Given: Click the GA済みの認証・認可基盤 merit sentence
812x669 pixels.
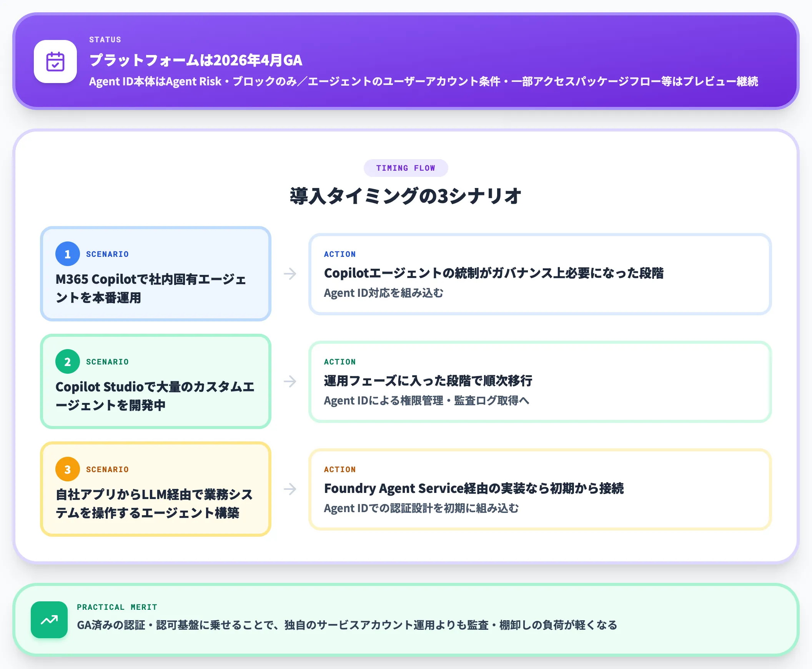Looking at the screenshot, I should (347, 625).
